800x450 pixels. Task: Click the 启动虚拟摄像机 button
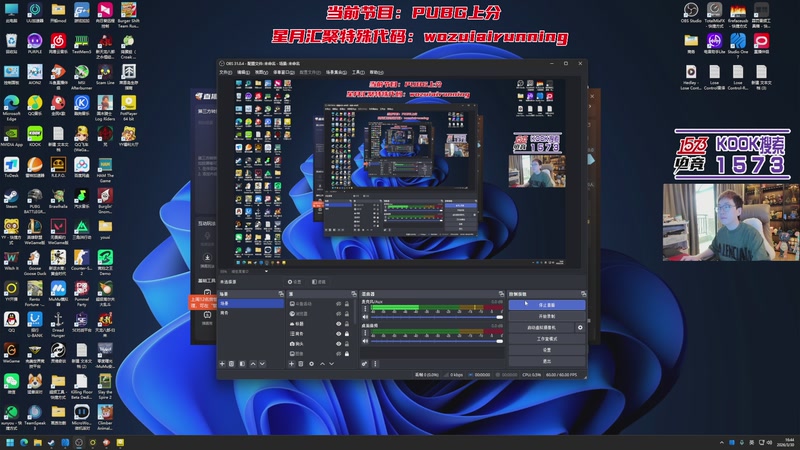point(541,328)
